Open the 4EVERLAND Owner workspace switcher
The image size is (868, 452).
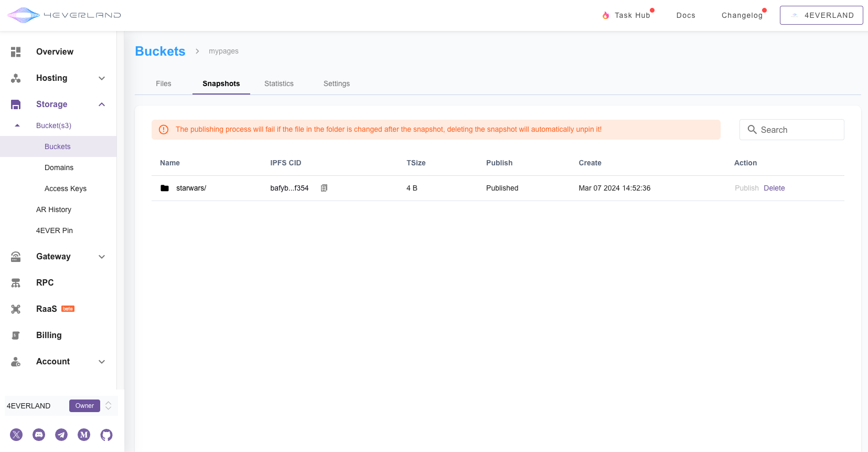108,406
